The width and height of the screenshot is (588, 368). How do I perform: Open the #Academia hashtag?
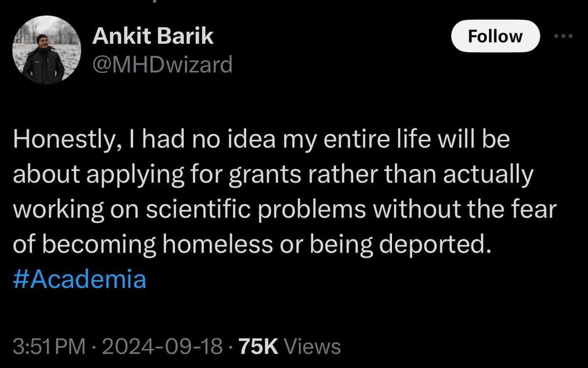pyautogui.click(x=80, y=280)
